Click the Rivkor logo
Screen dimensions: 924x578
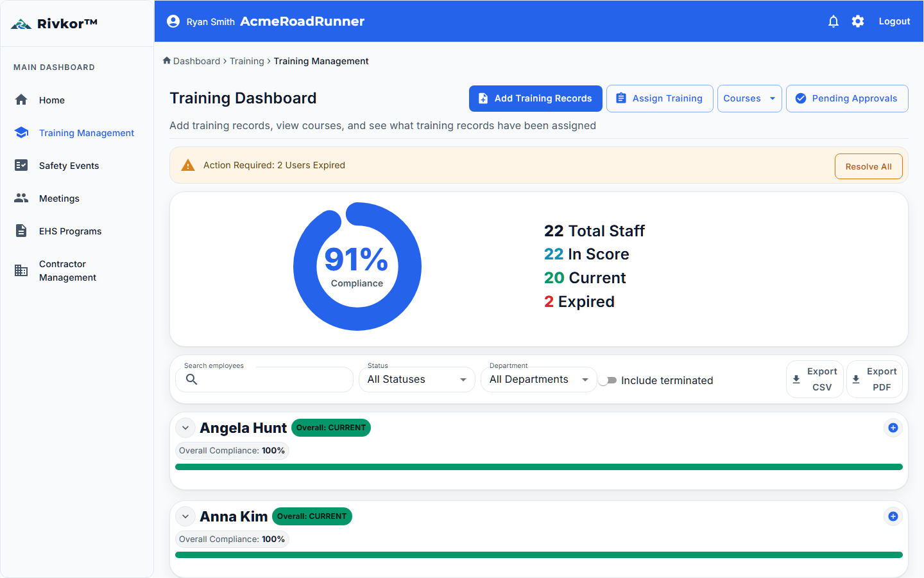55,24
